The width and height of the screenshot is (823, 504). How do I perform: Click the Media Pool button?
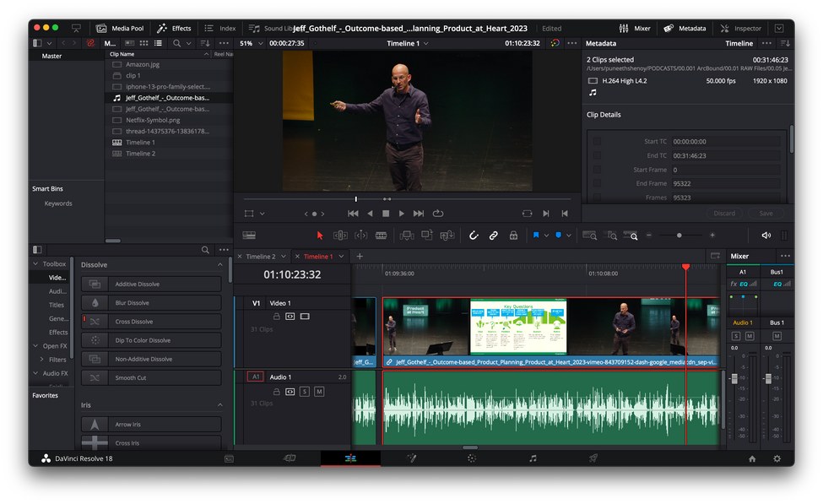[x=120, y=28]
